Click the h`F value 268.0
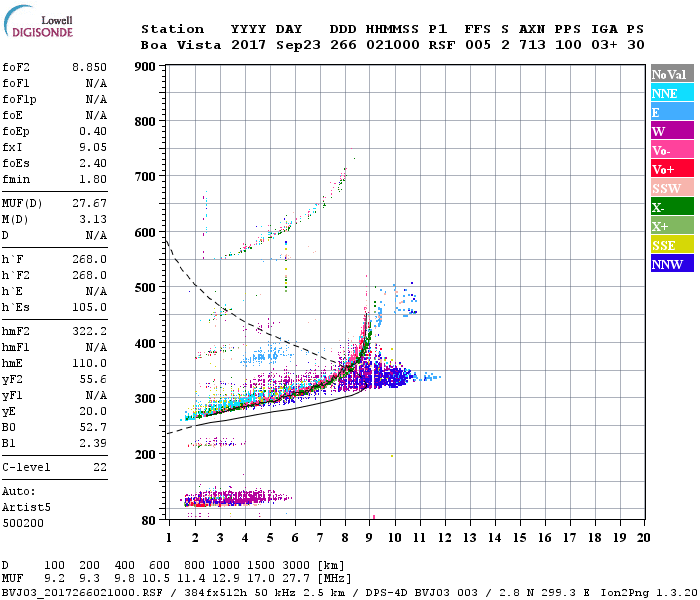Viewport: 700px width, 600px height. pos(89,259)
